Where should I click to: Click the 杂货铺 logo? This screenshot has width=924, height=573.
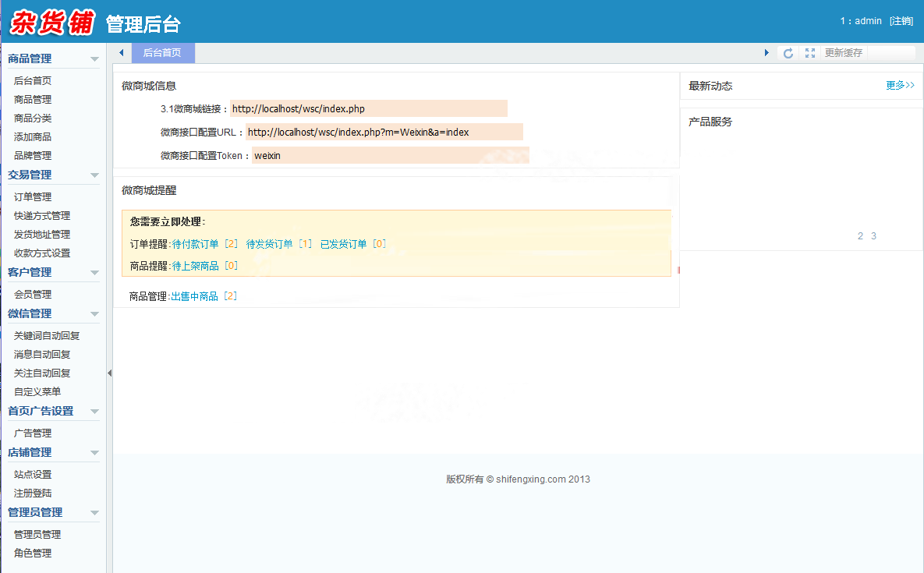point(52,23)
